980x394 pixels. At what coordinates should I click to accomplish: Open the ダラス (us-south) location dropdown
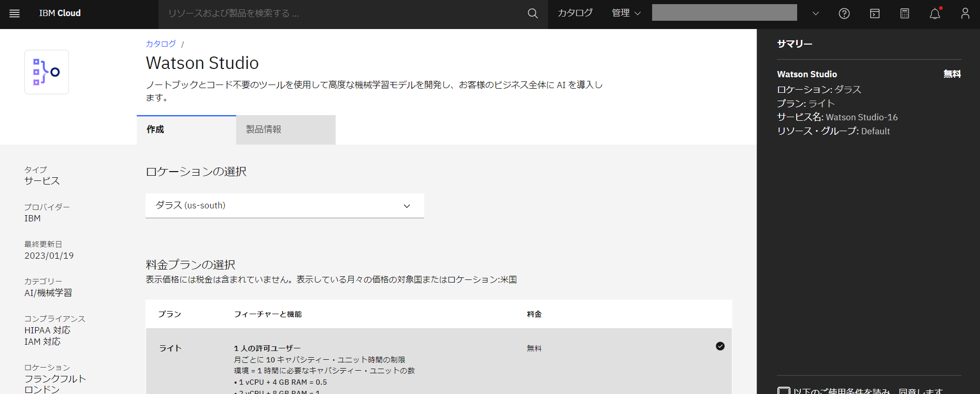[x=285, y=206]
